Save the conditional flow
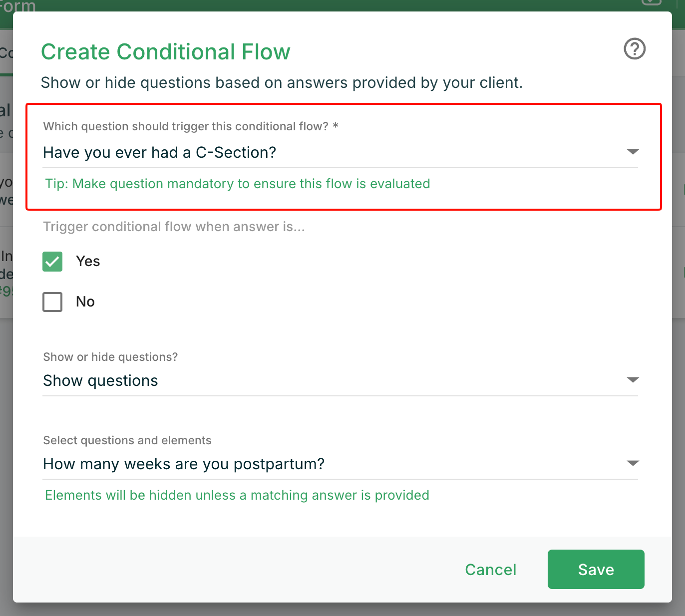Image resolution: width=685 pixels, height=616 pixels. pyautogui.click(x=596, y=570)
